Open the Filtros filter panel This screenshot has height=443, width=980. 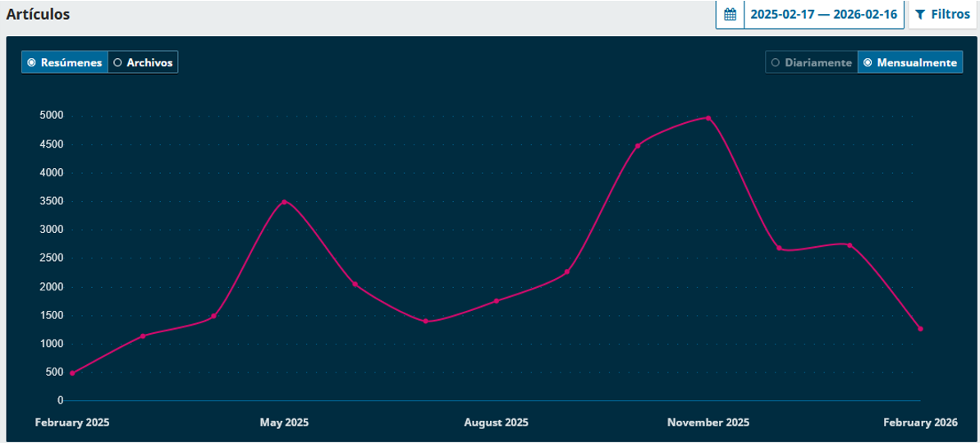942,15
